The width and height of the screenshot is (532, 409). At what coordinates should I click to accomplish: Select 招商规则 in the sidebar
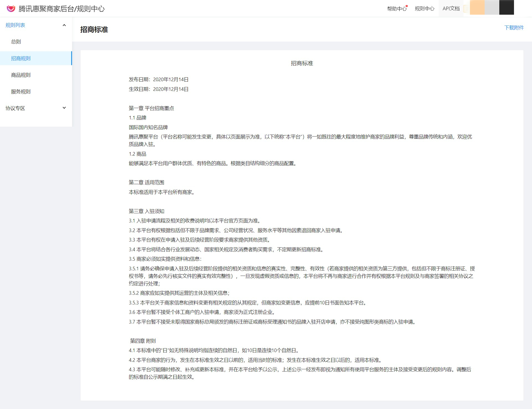coord(36,58)
